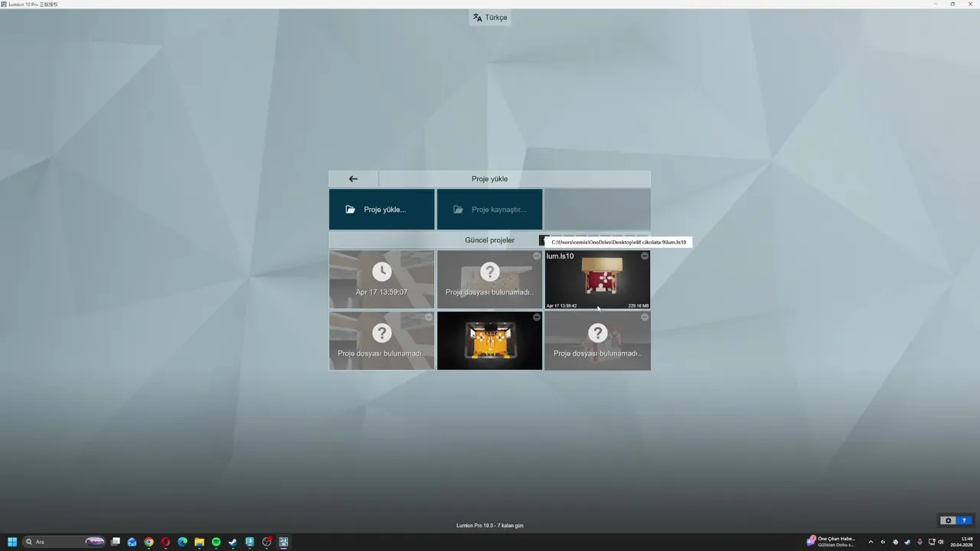Image resolution: width=980 pixels, height=551 pixels.
Task: Click the blue help question mark button
Action: 964,520
